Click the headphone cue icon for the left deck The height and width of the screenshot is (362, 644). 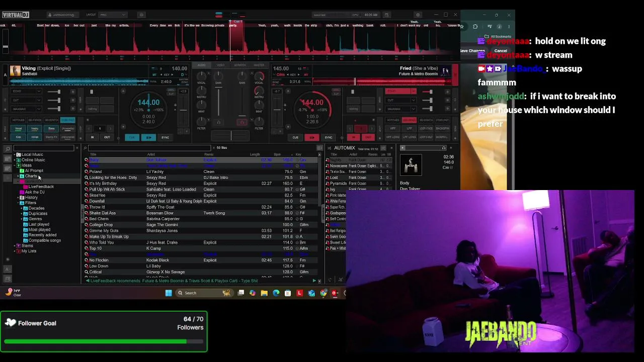218,122
